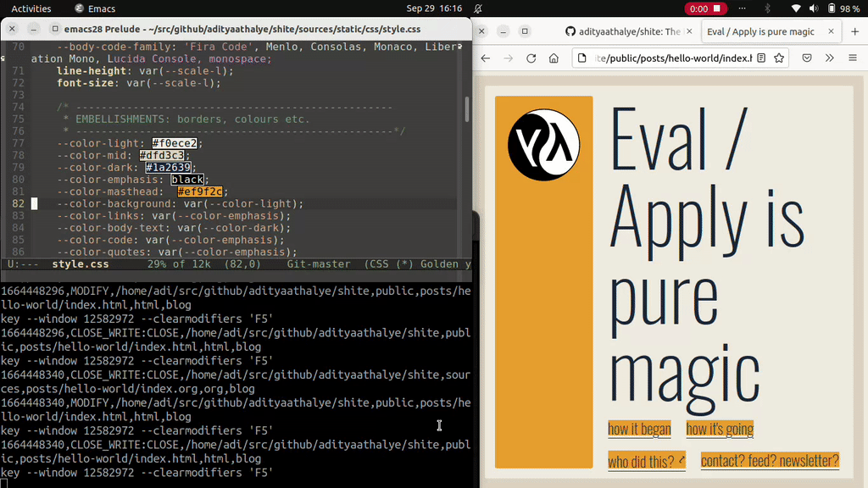
Task: Open the Wi-Fi status icon
Action: click(795, 8)
